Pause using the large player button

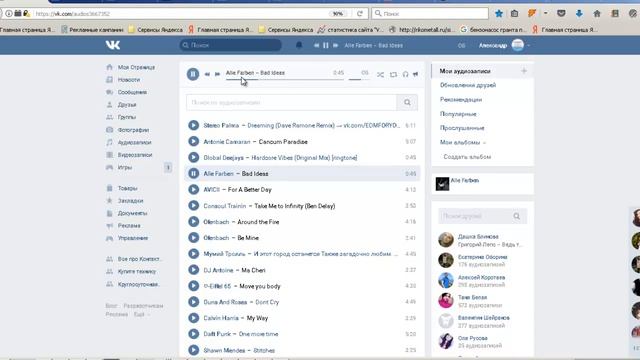[x=193, y=74]
